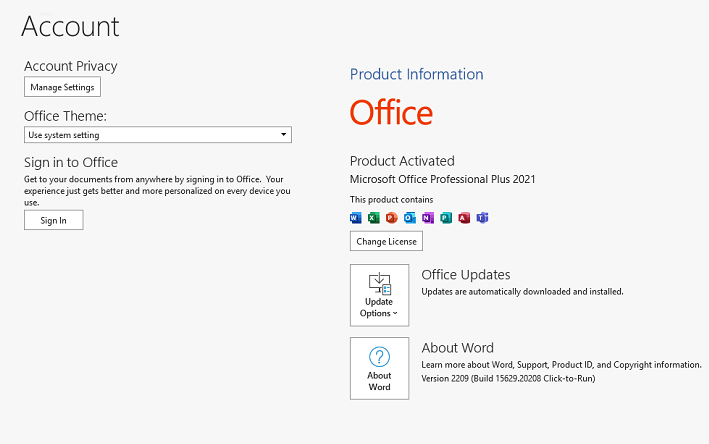Click the Change License button
709x444 pixels.
click(386, 241)
